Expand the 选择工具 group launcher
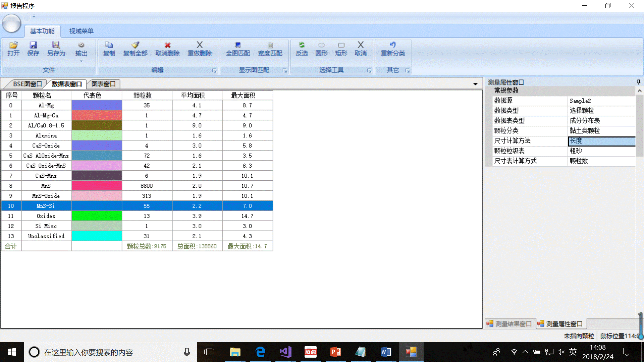 coord(369,71)
